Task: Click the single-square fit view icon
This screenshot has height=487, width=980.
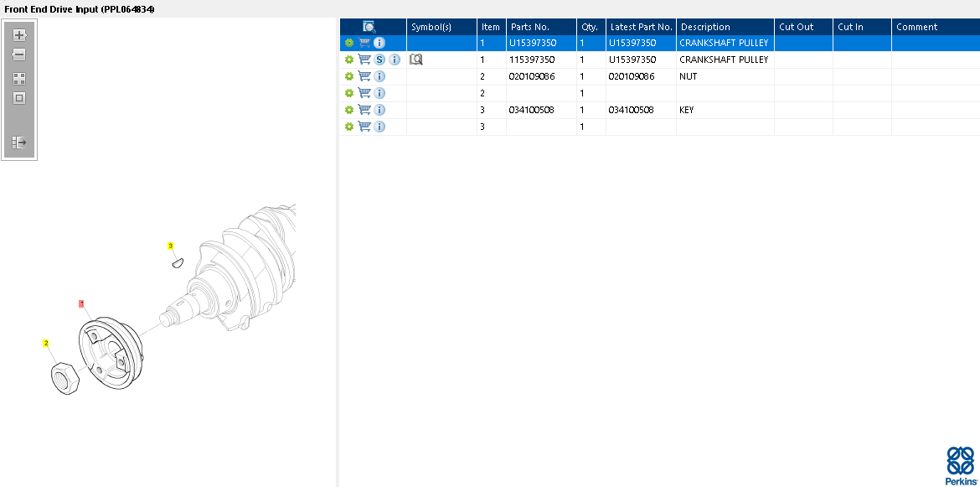Action: 19,98
